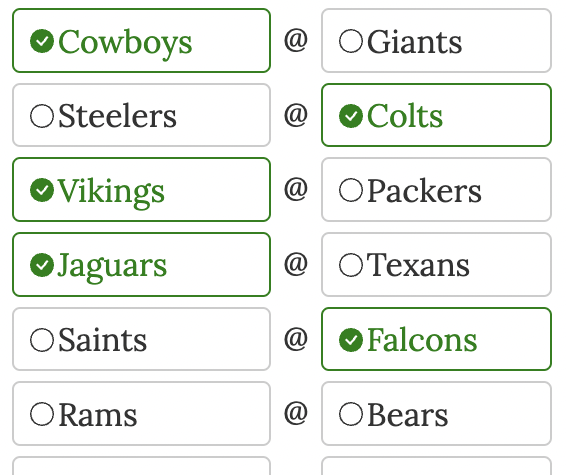Pick the Giants team box
566x475 pixels.
click(x=436, y=40)
